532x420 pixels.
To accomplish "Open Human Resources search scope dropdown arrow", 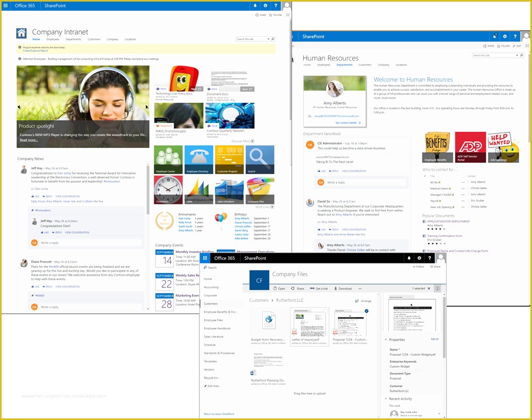I will (517, 55).
